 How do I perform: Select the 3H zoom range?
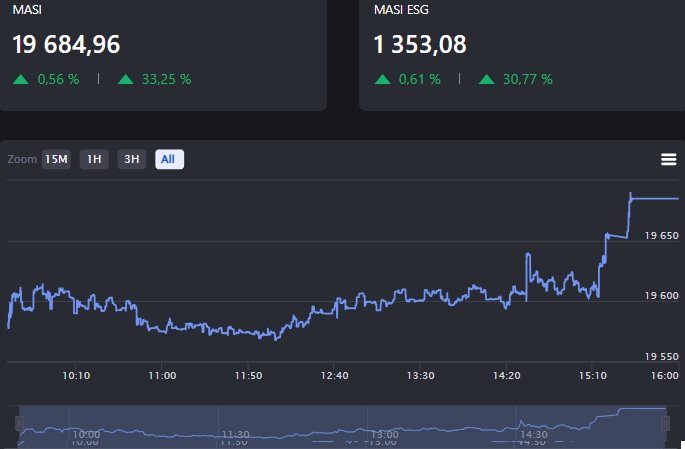[131, 159]
